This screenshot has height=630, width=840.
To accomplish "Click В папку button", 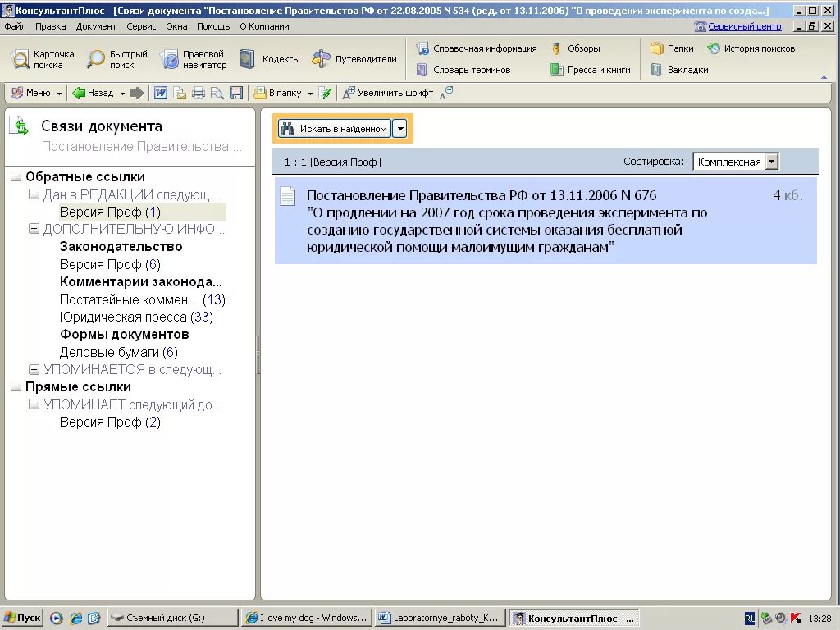I will tap(277, 93).
